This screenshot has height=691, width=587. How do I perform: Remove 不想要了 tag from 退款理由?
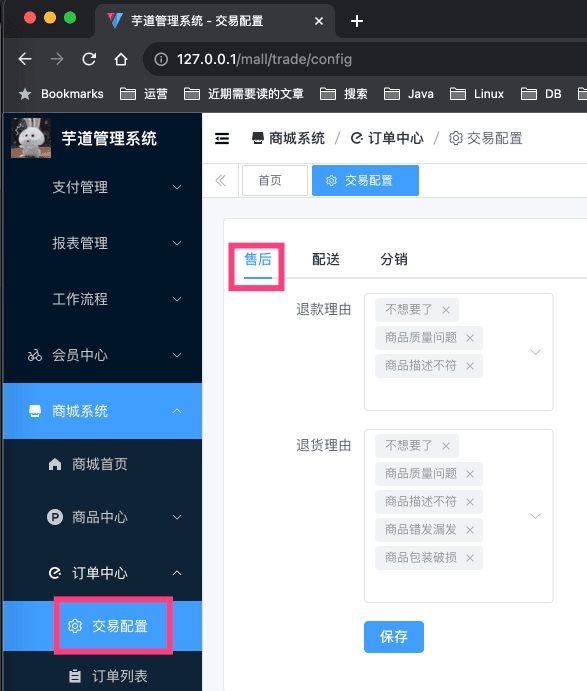coord(446,310)
